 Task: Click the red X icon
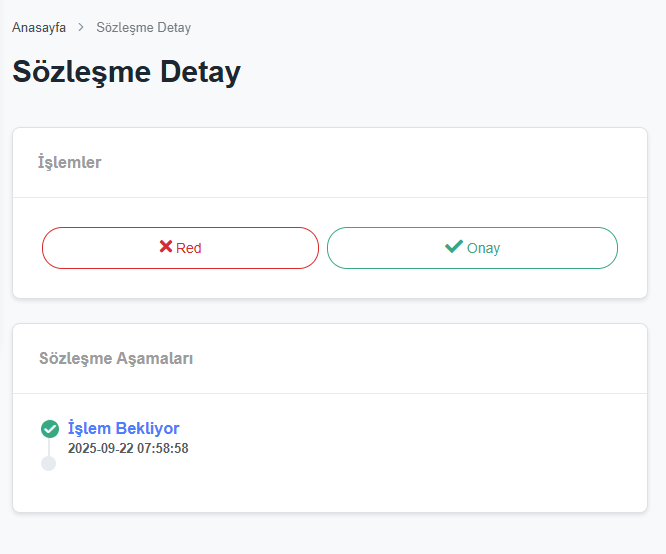tap(166, 247)
